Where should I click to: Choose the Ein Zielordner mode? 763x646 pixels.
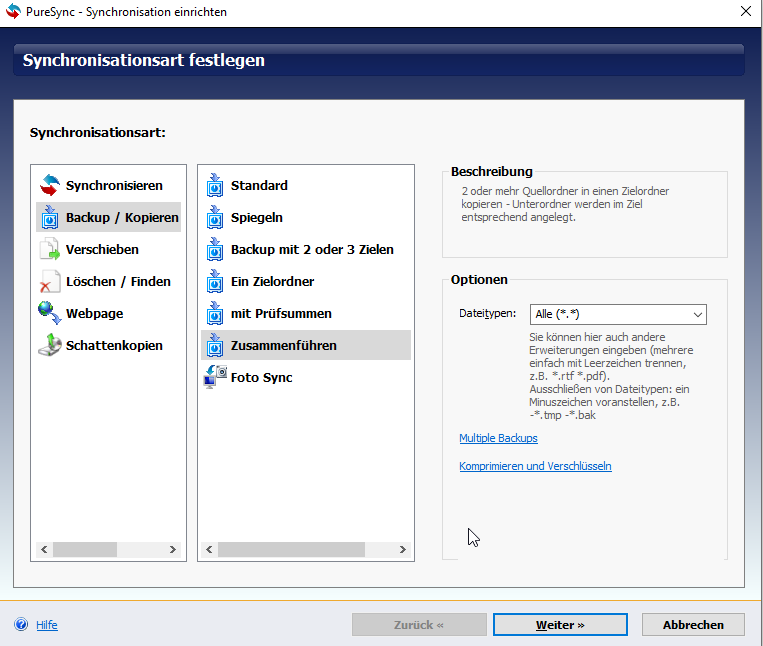tap(306, 281)
